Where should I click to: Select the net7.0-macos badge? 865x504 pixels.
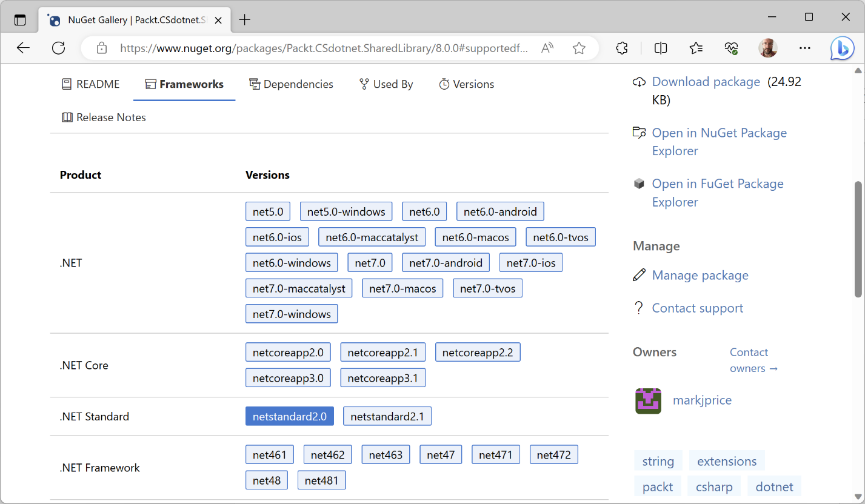point(402,288)
